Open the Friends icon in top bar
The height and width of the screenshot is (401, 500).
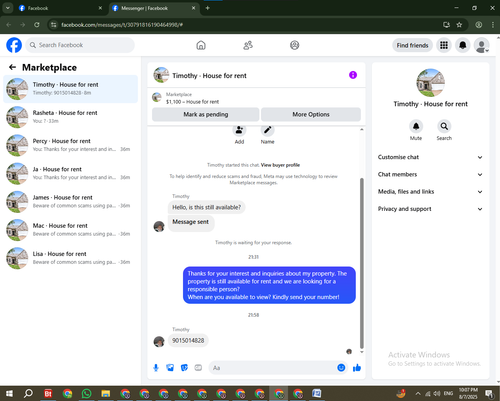tap(248, 45)
